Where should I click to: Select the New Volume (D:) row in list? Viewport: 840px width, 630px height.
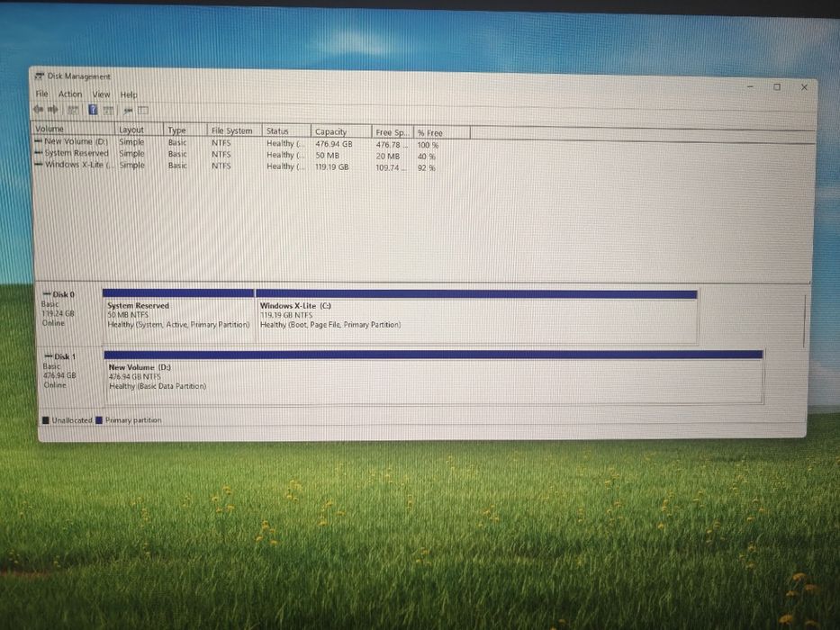(x=236, y=143)
